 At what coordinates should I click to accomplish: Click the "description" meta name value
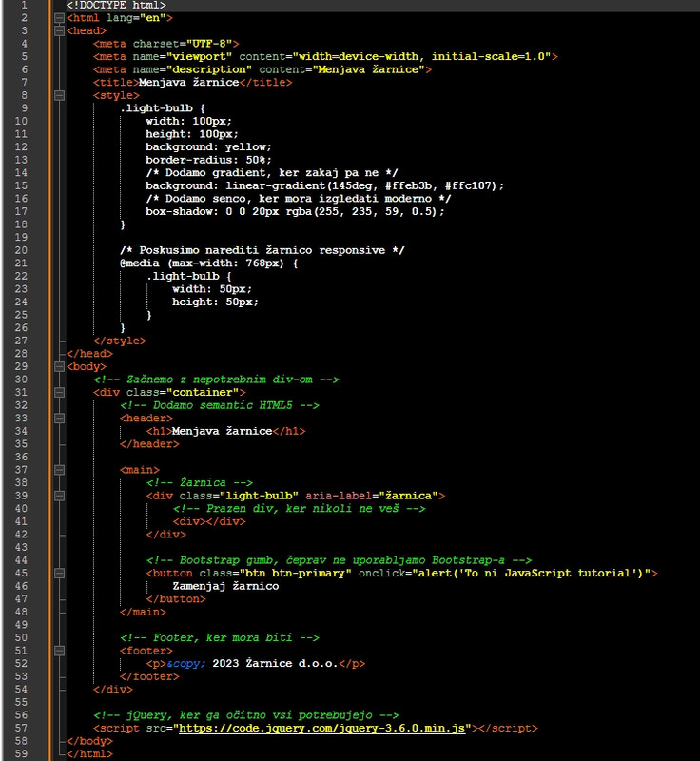coord(209,69)
